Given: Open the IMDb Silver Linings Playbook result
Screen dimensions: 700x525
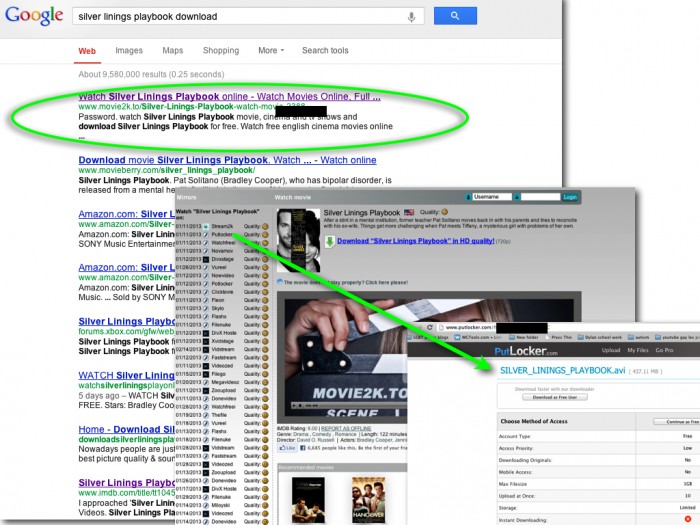Looking at the screenshot, I should click(x=127, y=483).
